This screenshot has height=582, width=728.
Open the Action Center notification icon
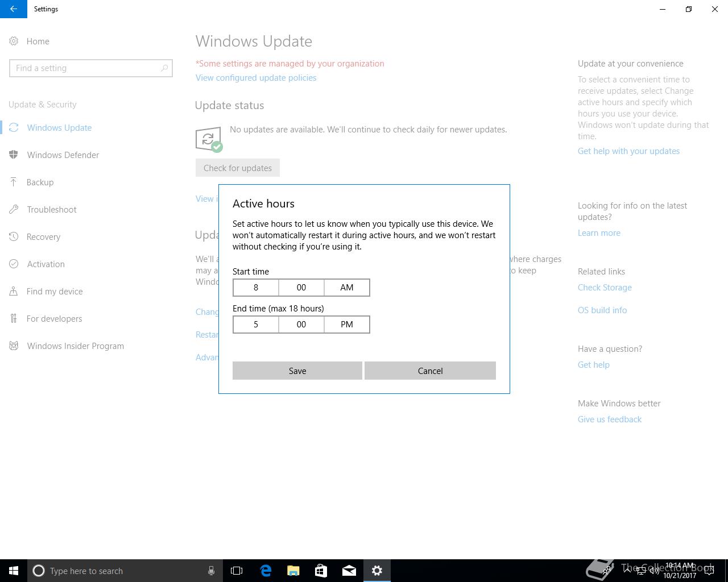click(x=709, y=571)
